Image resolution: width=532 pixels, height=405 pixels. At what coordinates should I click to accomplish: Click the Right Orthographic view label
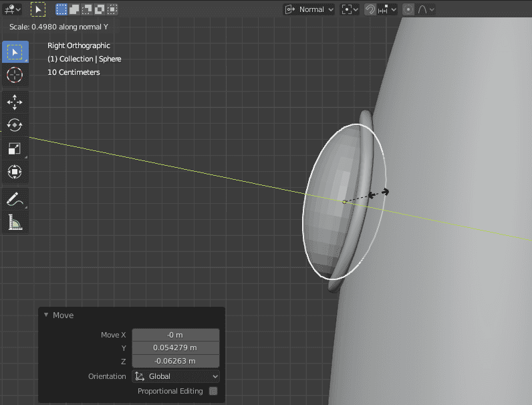coord(79,45)
